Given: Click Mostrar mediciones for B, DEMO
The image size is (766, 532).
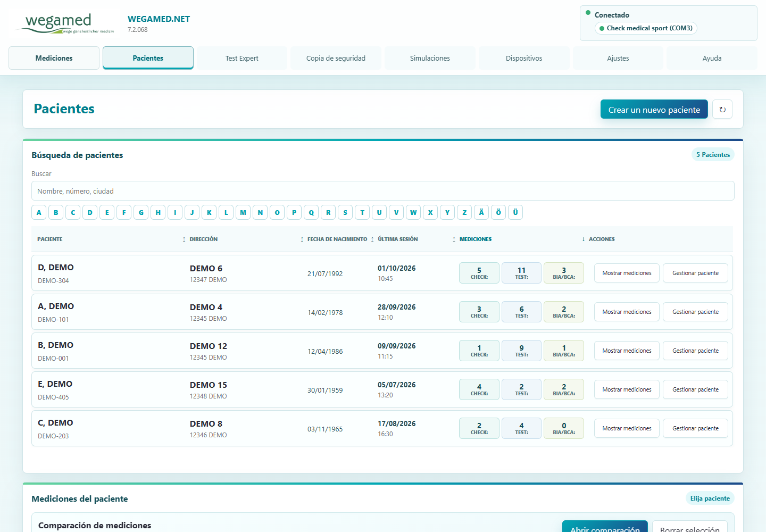Looking at the screenshot, I should click(x=627, y=351).
